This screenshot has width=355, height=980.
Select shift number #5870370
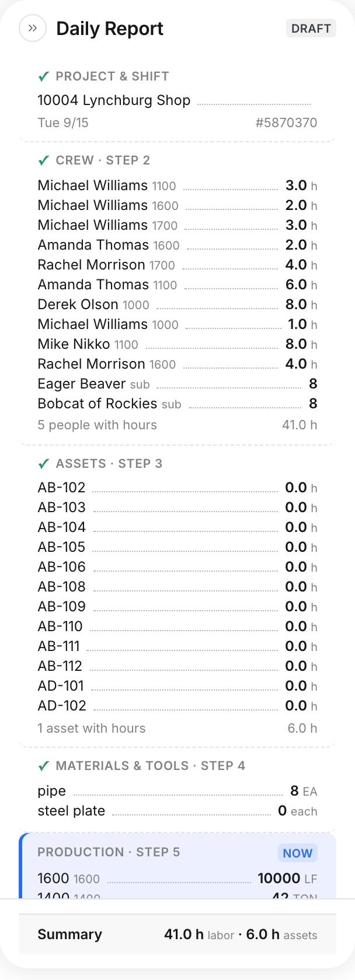click(x=286, y=123)
